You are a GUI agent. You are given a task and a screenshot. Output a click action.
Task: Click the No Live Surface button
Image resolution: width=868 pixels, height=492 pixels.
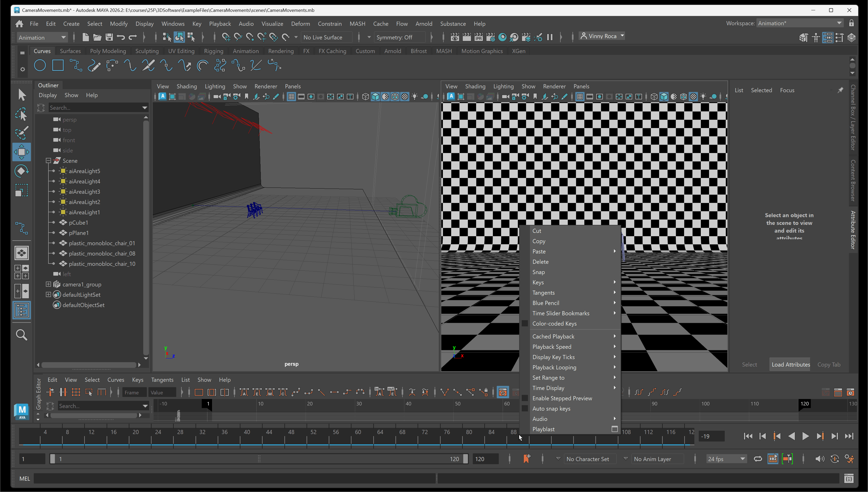323,38
